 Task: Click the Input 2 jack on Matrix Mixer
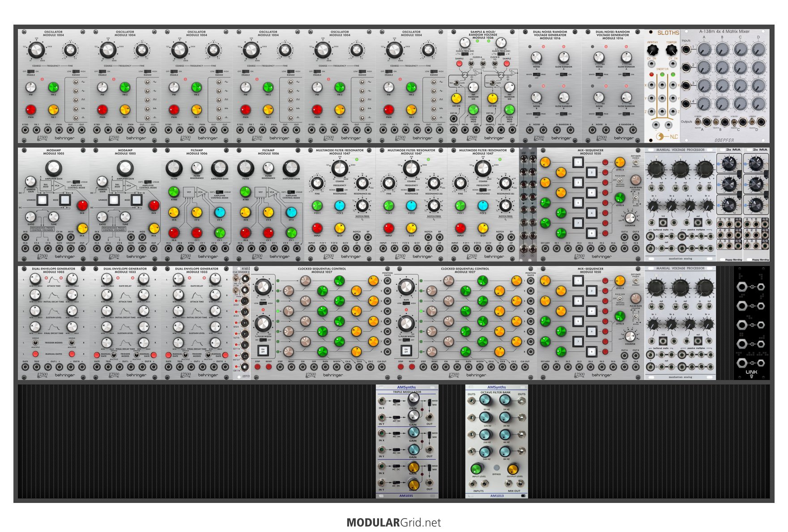686,67
